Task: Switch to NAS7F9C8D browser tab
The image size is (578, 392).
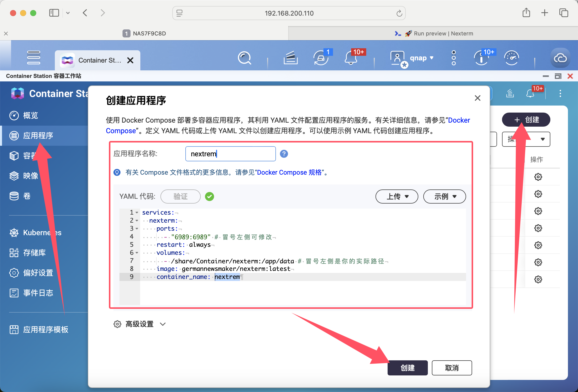Action: point(144,33)
